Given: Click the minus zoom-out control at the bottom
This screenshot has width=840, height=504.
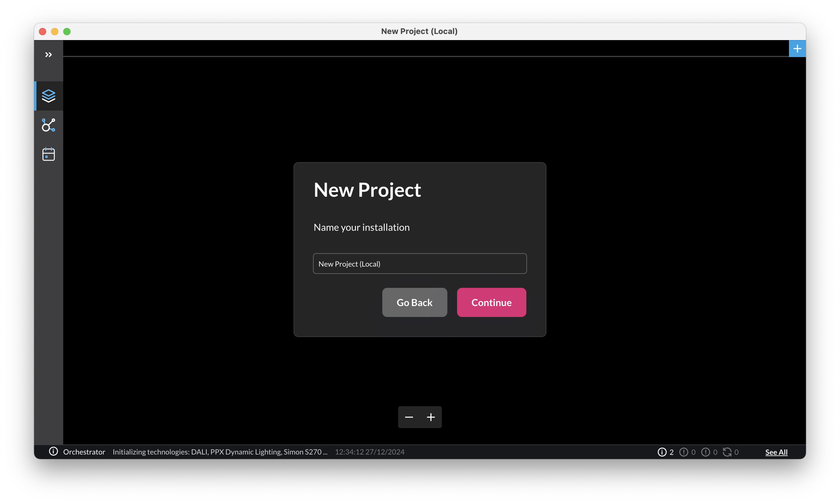Looking at the screenshot, I should pyautogui.click(x=409, y=417).
